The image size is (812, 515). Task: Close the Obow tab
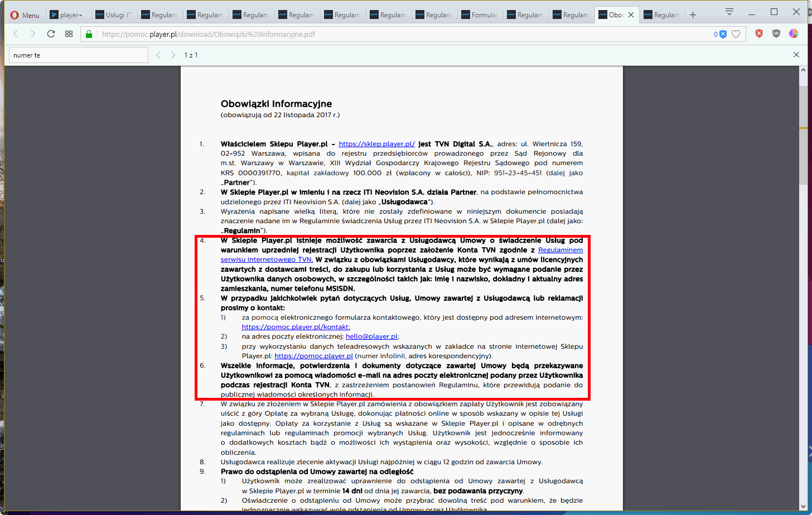(x=631, y=15)
